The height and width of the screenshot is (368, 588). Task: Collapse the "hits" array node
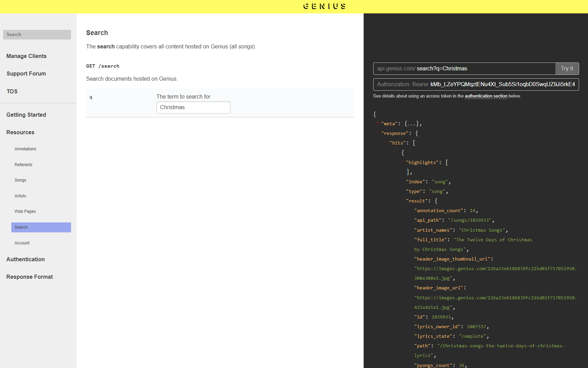pyautogui.click(x=386, y=142)
